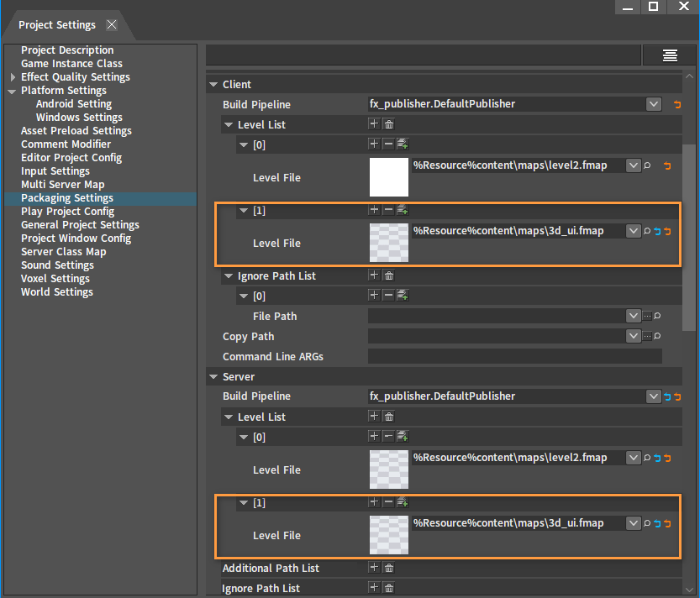Click orange reset arrow beside Server 3d_ui.fmap
The image size is (700, 598).
(x=667, y=523)
